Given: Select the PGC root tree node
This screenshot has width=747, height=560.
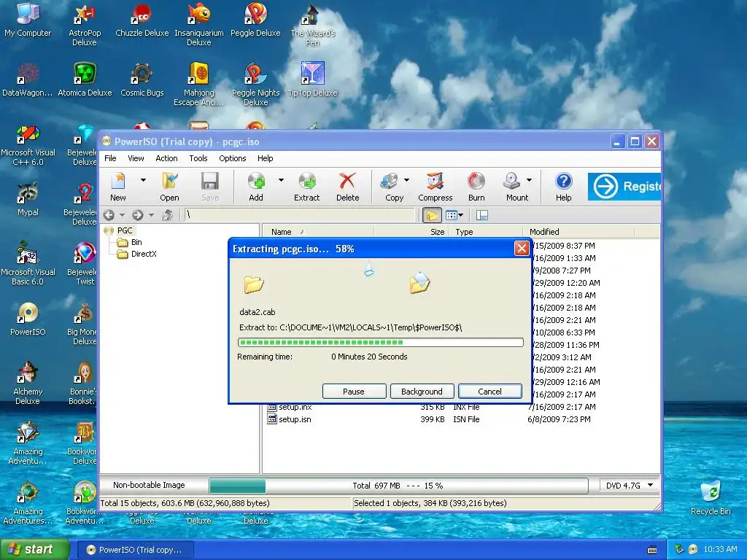Looking at the screenshot, I should coord(125,230).
